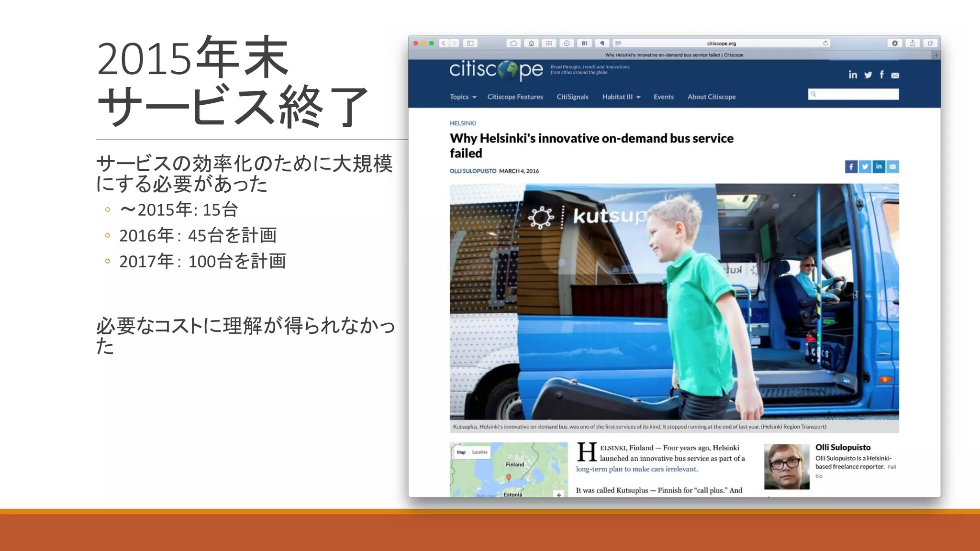Open the CitiSignals menu item

(572, 97)
